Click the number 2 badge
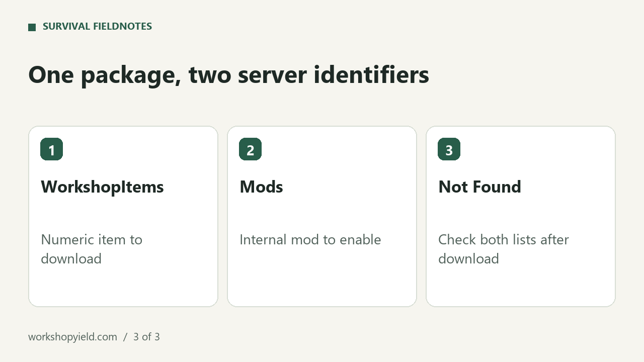This screenshot has height=362, width=644. click(250, 149)
